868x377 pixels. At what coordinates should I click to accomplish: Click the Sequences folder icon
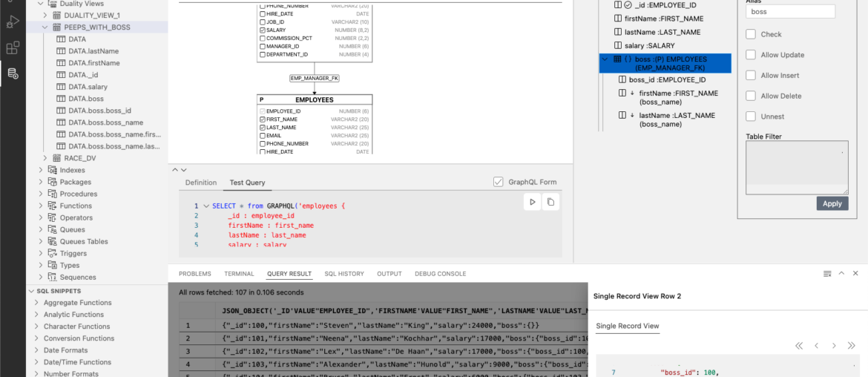[53, 278]
